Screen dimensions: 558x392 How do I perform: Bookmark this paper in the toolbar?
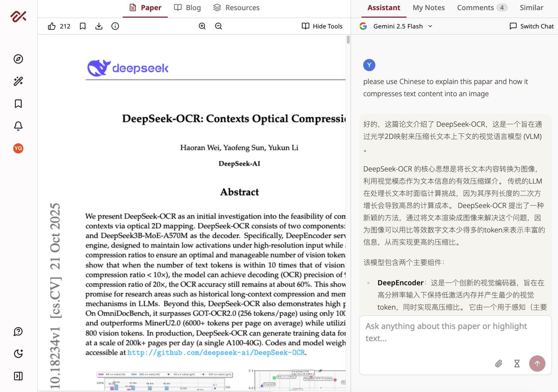pos(82,27)
